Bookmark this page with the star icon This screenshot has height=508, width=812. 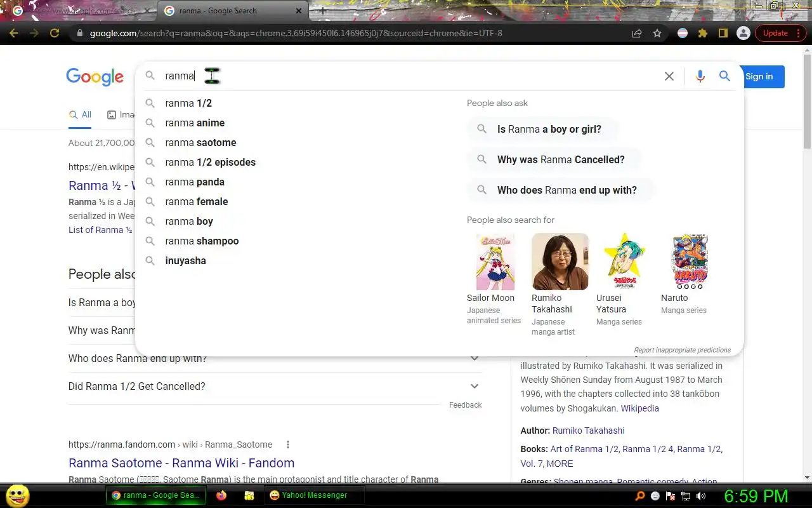(x=657, y=33)
